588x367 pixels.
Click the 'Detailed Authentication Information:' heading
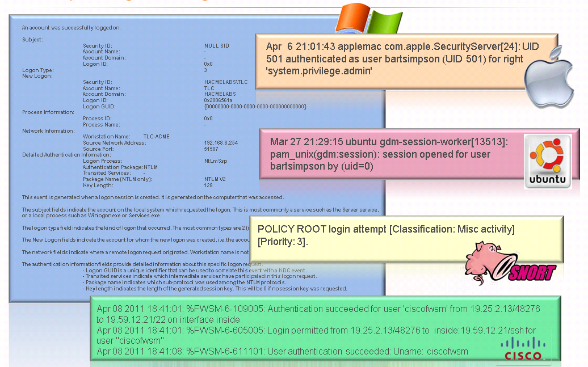(x=66, y=154)
